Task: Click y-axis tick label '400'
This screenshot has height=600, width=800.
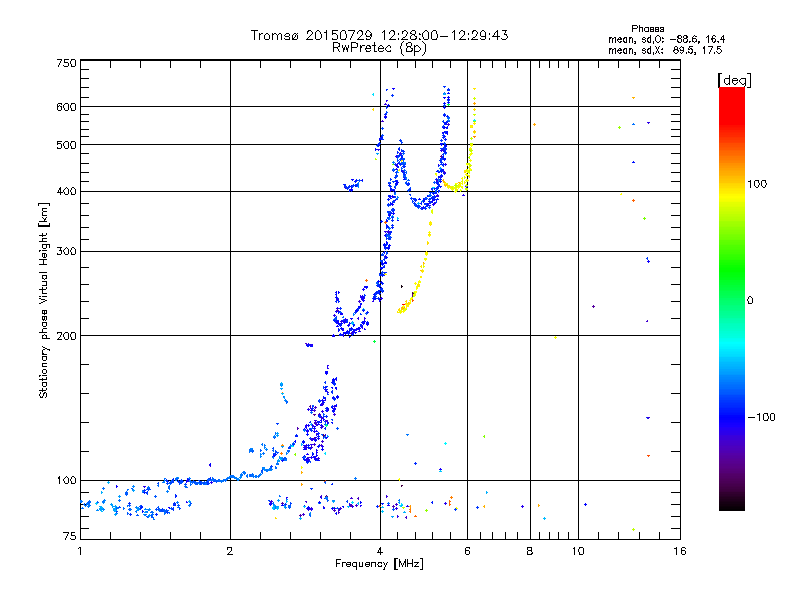Action: click(x=66, y=191)
